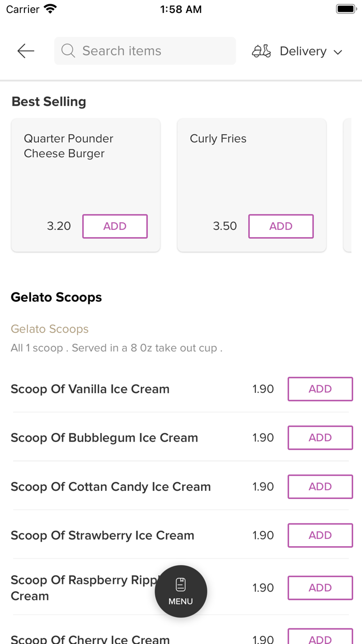Select Scoop Of Vanilla Ice Cream item
Screen dimensions: 362x644
90,389
